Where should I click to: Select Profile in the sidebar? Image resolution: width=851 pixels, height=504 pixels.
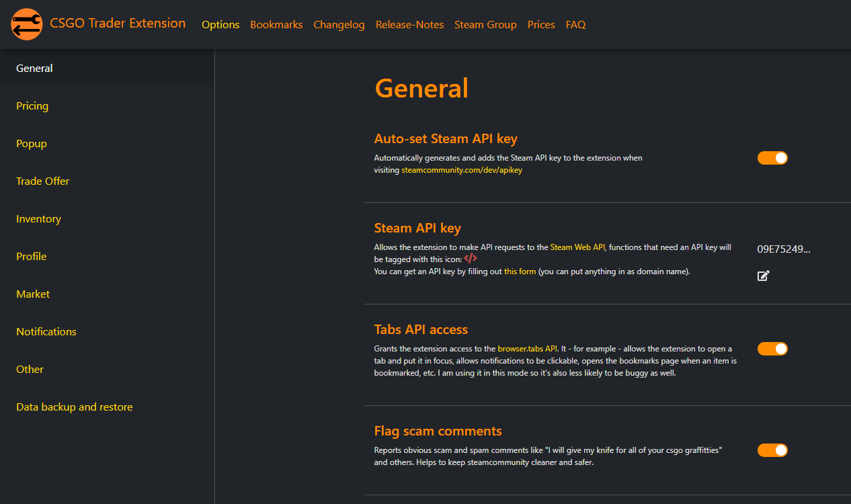107,257
